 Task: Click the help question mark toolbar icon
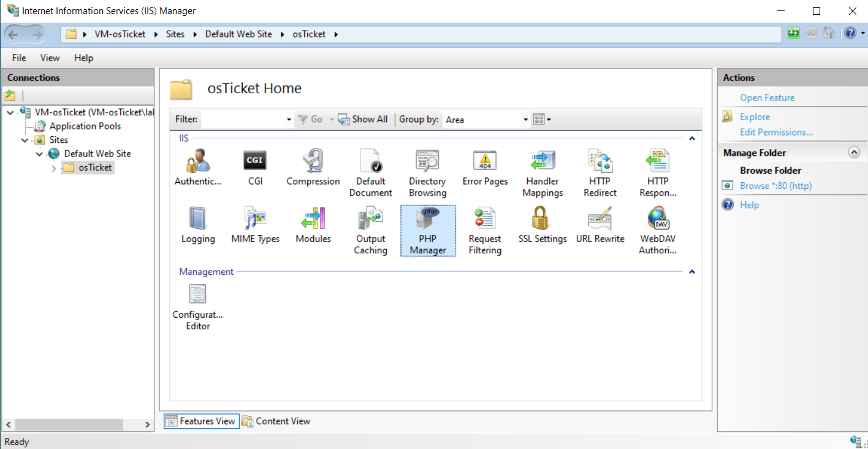tap(850, 33)
